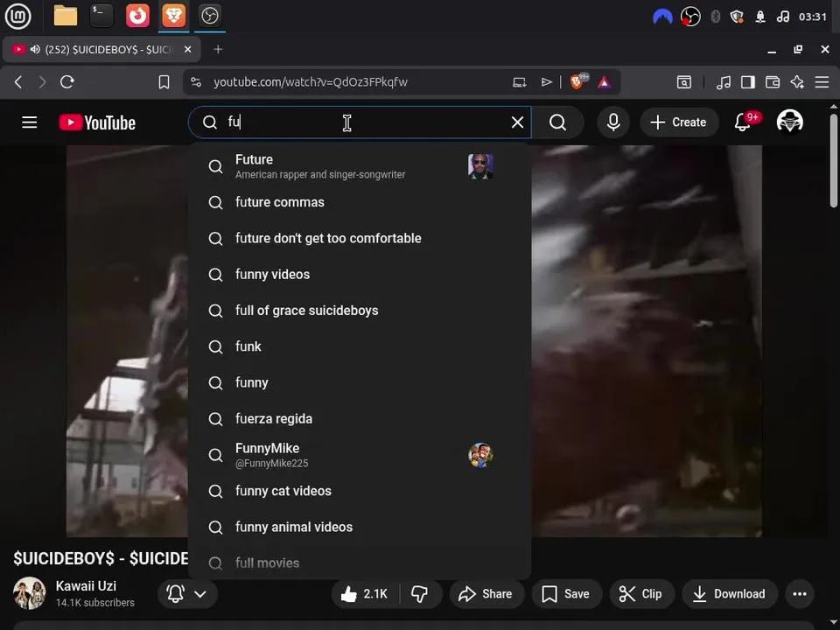Image resolution: width=840 pixels, height=630 pixels.
Task: Click the Future artist thumbnail
Action: click(x=480, y=166)
